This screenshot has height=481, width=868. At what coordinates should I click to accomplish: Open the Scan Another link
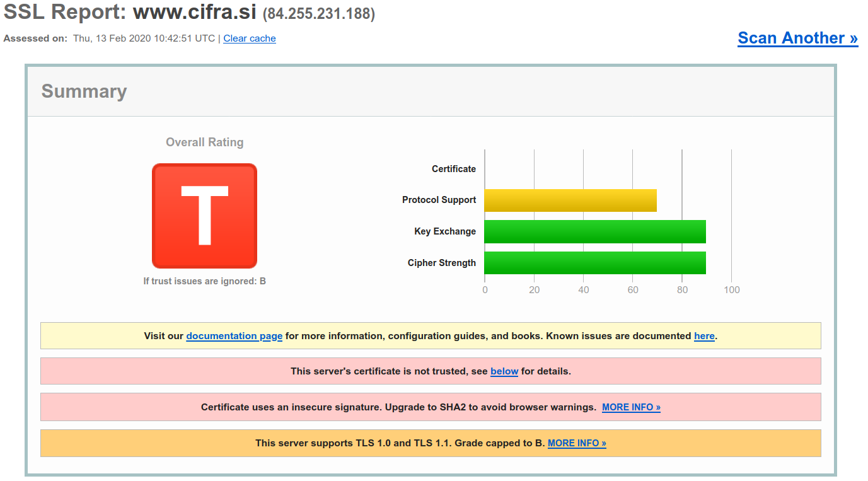(x=798, y=38)
